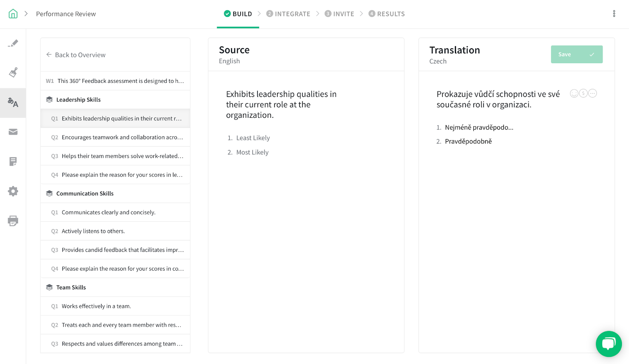Save the Czech translation
The image size is (629, 364).
click(576, 55)
